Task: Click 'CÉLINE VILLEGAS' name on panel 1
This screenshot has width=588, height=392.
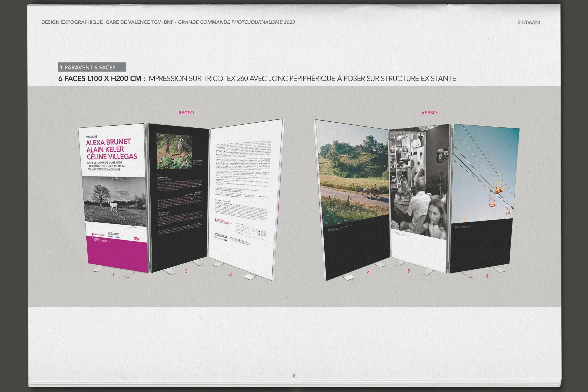Action: [112, 157]
